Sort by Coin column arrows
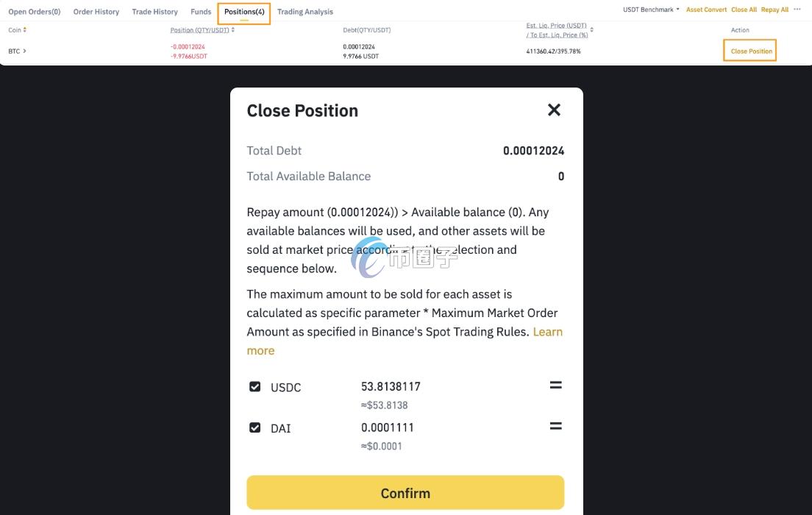 pos(25,30)
